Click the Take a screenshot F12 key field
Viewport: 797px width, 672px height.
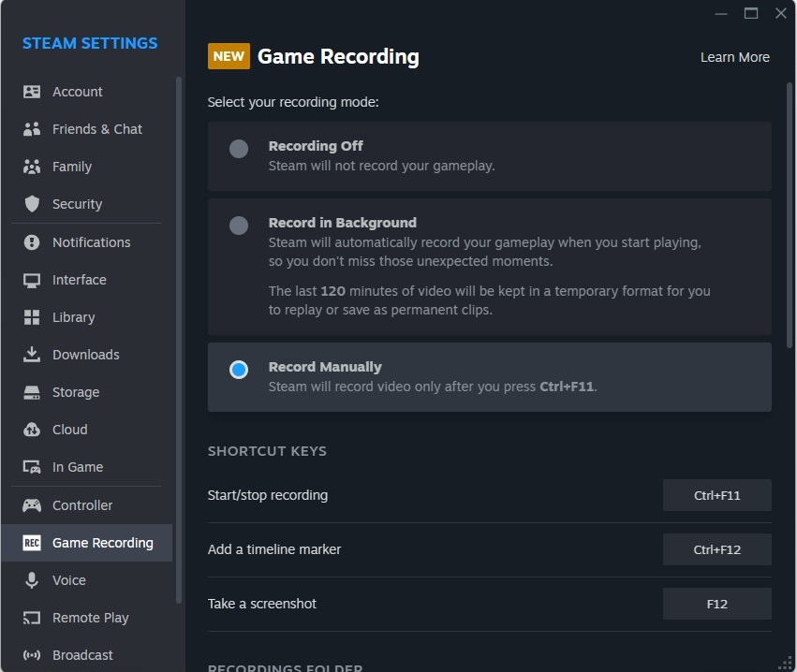(716, 604)
